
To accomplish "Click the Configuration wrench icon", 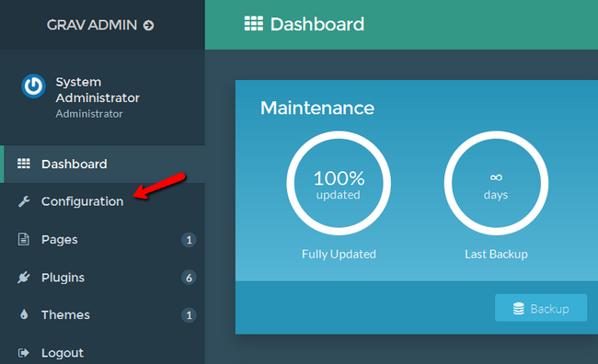I will point(24,201).
